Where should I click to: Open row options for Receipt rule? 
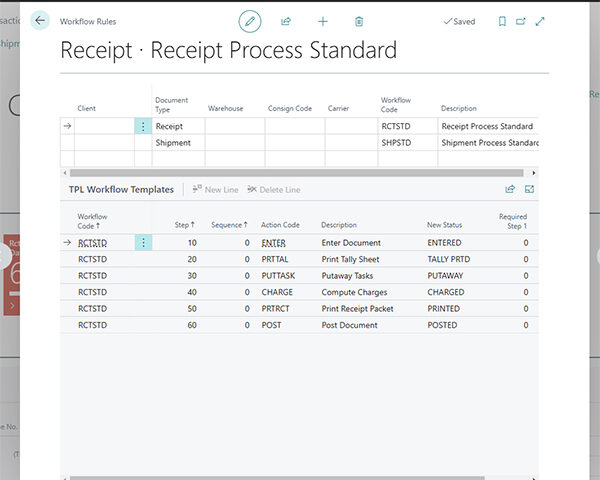[143, 126]
